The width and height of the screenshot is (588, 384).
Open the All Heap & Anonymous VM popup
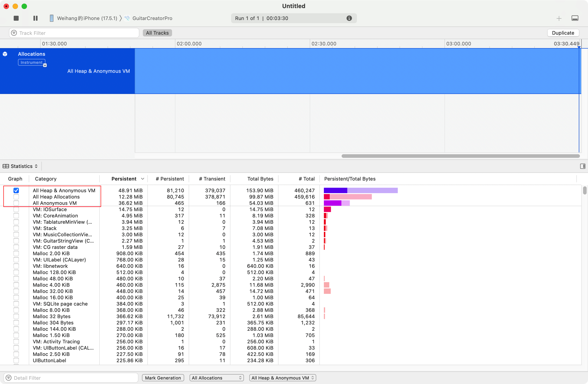[x=283, y=377]
